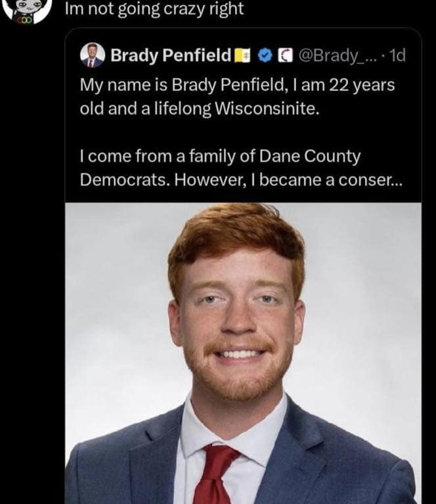
Task: Open quoted post starting "My name is Brady"
Action: (236, 97)
